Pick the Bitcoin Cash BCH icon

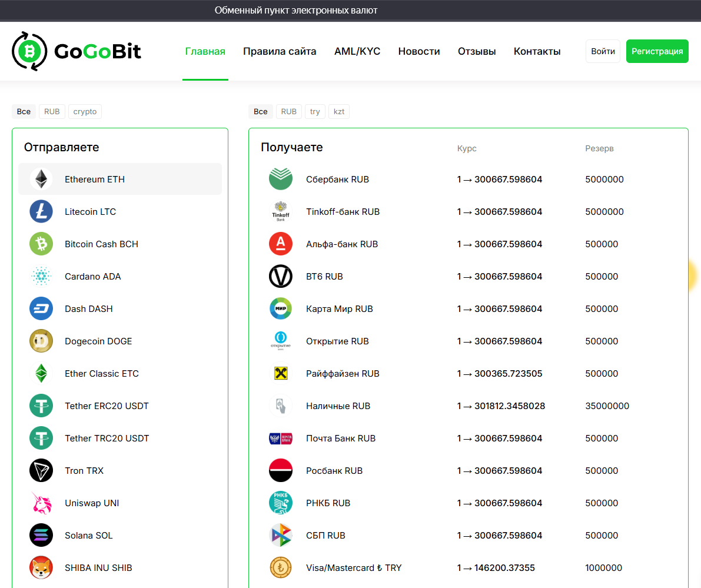point(41,244)
